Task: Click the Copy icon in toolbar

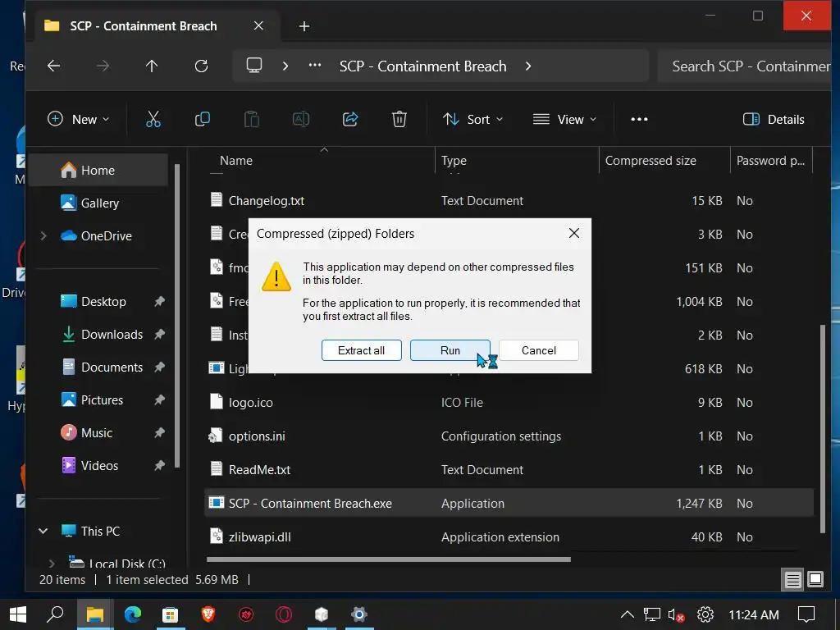Action: [203, 119]
